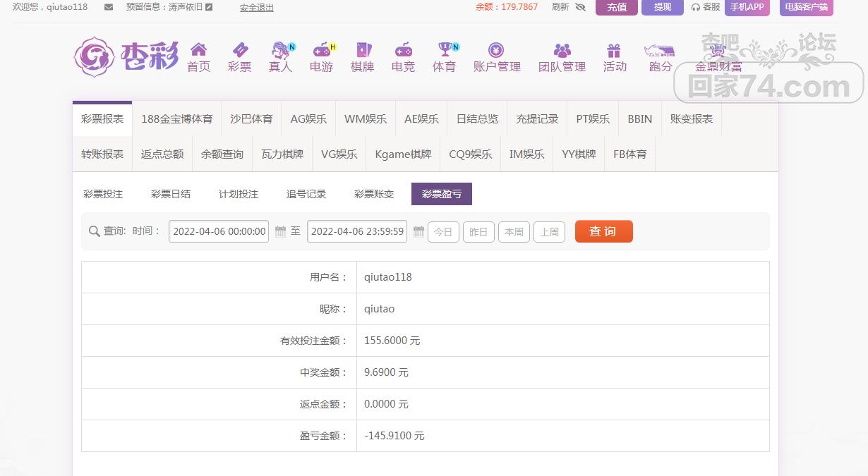This screenshot has height=476, width=868.
Task: Click the 充值 deposit button
Action: pos(616,7)
